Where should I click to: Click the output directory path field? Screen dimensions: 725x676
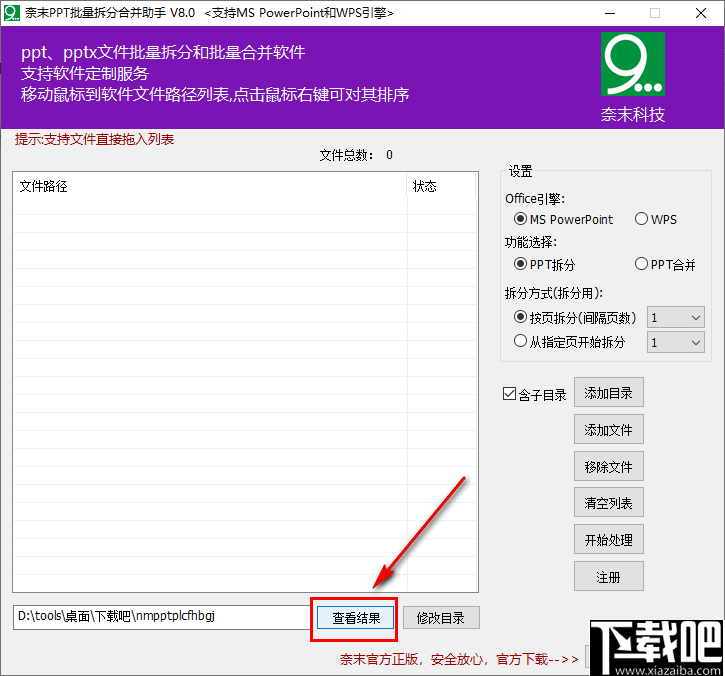[x=162, y=617]
